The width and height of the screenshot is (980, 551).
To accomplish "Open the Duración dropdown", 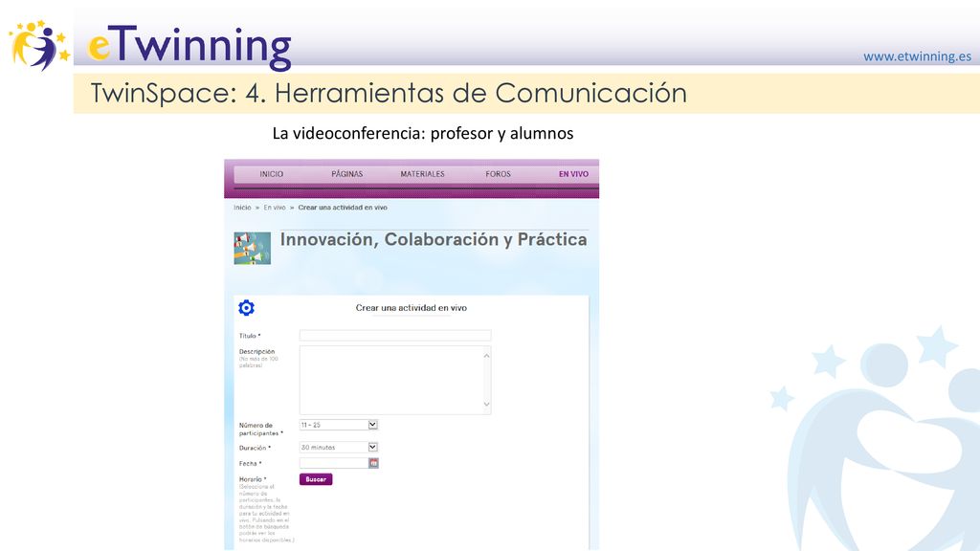I will 339,448.
